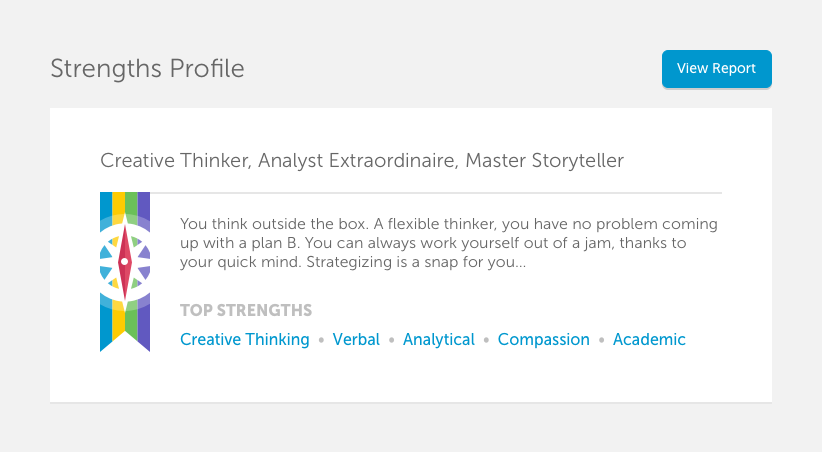Click the compass badge icon
Viewport: 822px width, 452px height.
pos(125,262)
